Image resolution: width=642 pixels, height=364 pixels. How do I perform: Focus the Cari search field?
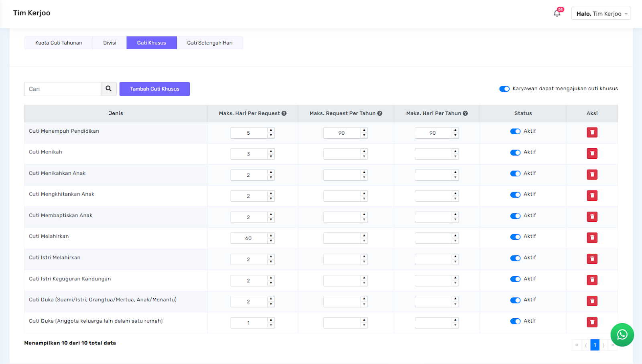coord(63,89)
